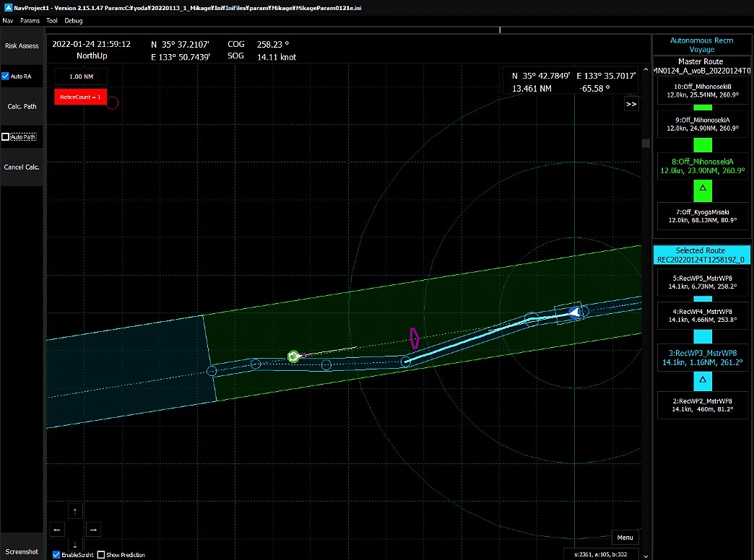Select waypoint 5:RecWP5_MstrWP8
This screenshot has width=754, height=560.
[702, 282]
